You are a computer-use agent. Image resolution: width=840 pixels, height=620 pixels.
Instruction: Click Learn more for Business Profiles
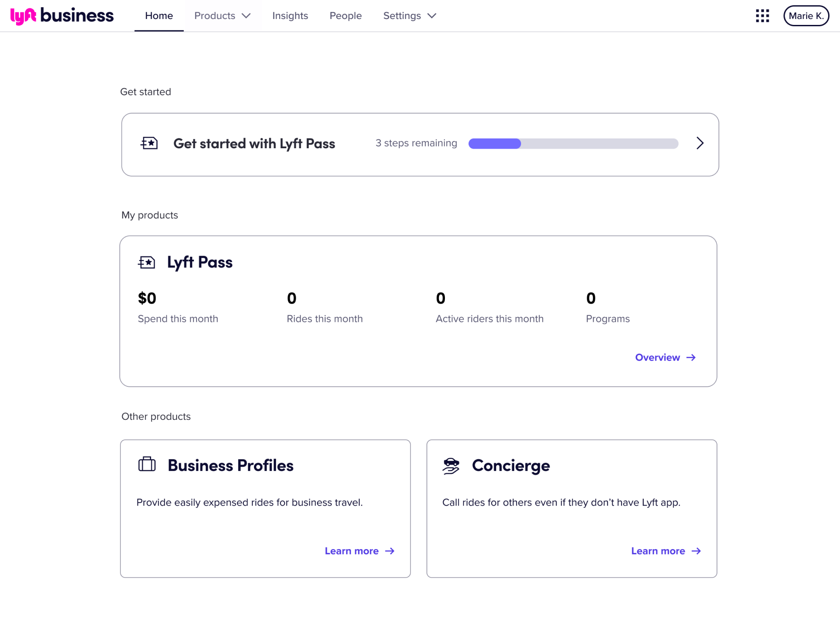[x=360, y=551]
